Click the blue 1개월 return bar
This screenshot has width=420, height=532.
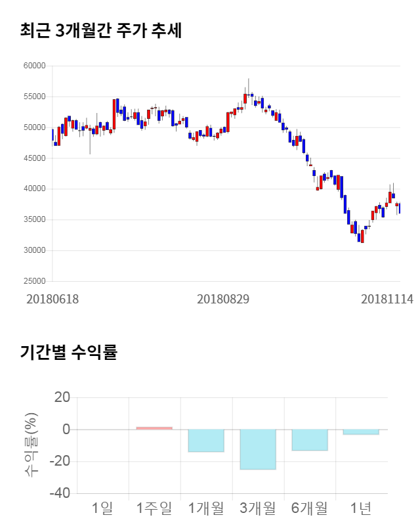coord(206,441)
